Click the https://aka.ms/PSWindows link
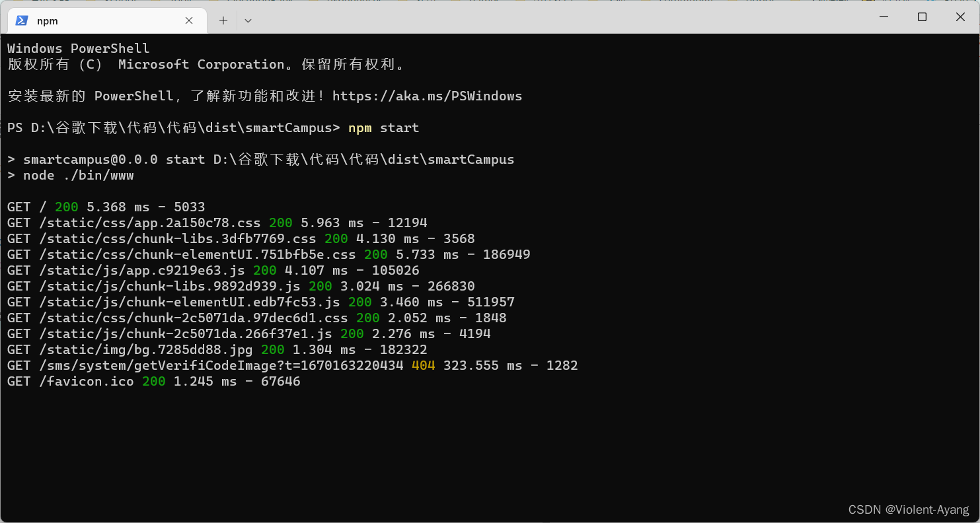Image resolution: width=980 pixels, height=523 pixels. [x=427, y=96]
